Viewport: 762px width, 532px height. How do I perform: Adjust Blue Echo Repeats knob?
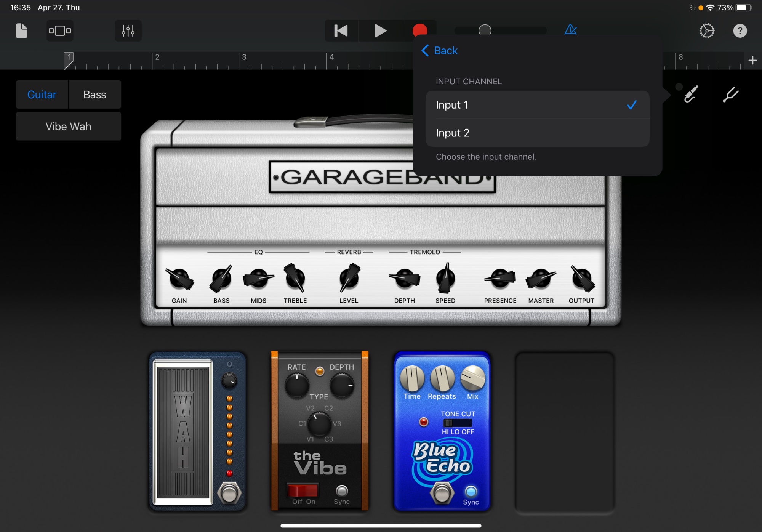(442, 378)
